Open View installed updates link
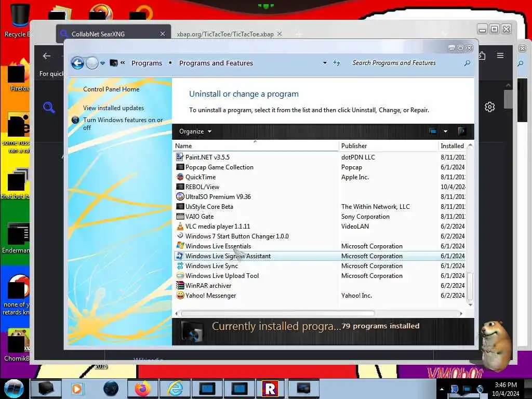Image resolution: width=532 pixels, height=399 pixels. click(113, 108)
